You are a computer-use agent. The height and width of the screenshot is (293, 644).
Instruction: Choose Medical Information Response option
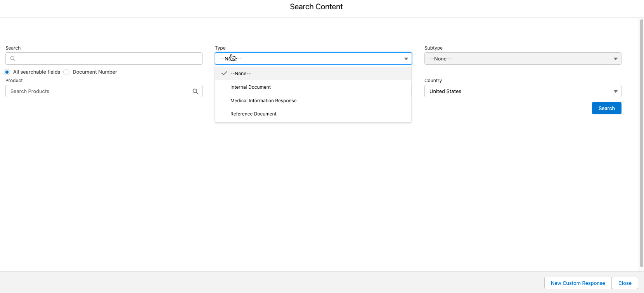coord(263,101)
